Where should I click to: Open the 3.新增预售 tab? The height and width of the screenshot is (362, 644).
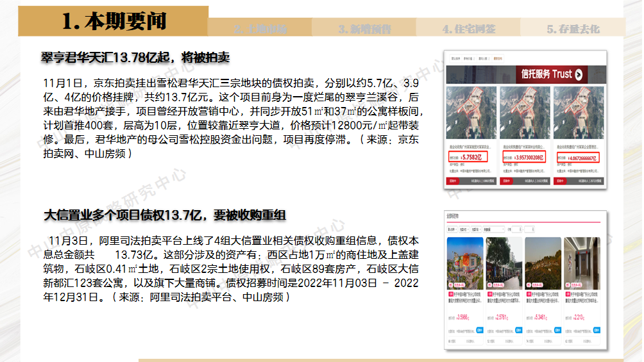point(364,29)
